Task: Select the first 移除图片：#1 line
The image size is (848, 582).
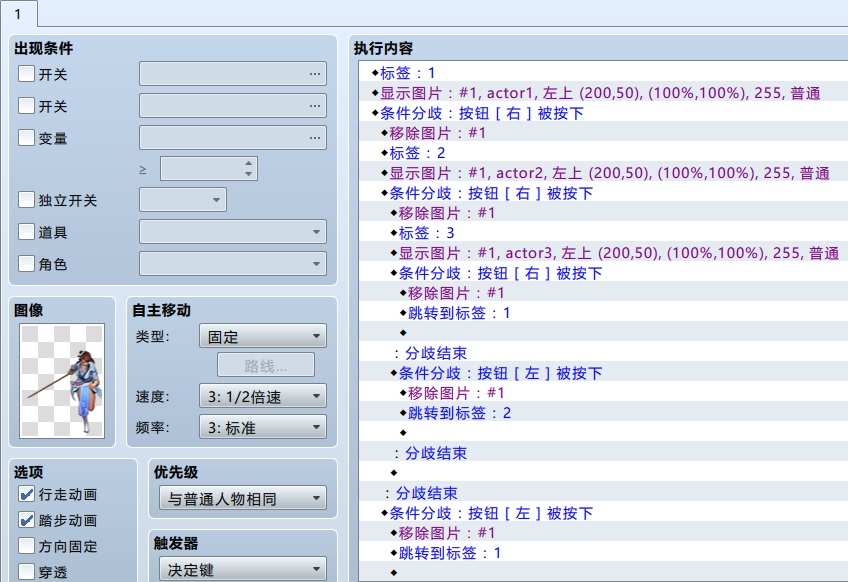Action: (433, 133)
